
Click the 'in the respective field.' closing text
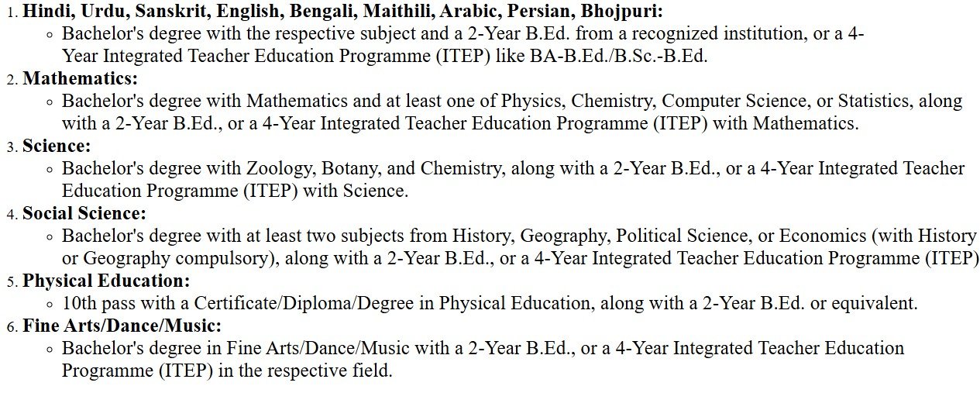click(305, 371)
